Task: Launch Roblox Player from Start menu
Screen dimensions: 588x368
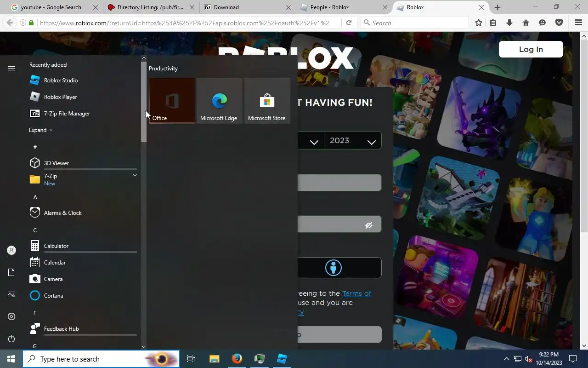Action: [83, 97]
